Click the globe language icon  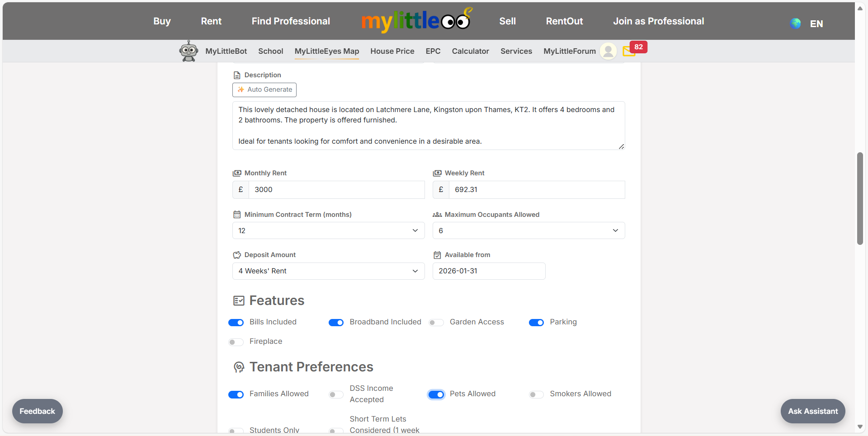(796, 23)
